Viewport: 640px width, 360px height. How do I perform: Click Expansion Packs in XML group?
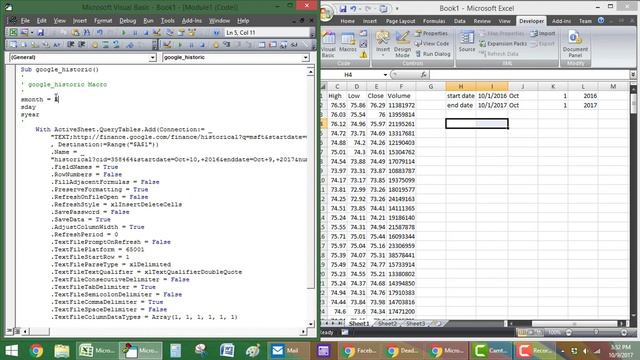[x=503, y=44]
